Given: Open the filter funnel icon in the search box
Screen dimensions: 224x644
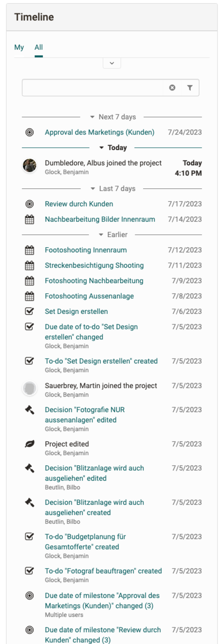Looking at the screenshot, I should tap(190, 88).
